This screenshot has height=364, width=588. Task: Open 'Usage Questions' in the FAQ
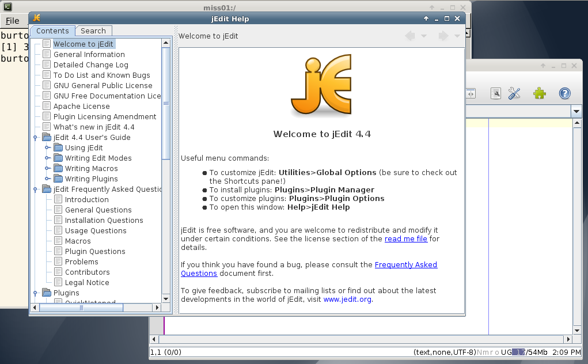96,230
